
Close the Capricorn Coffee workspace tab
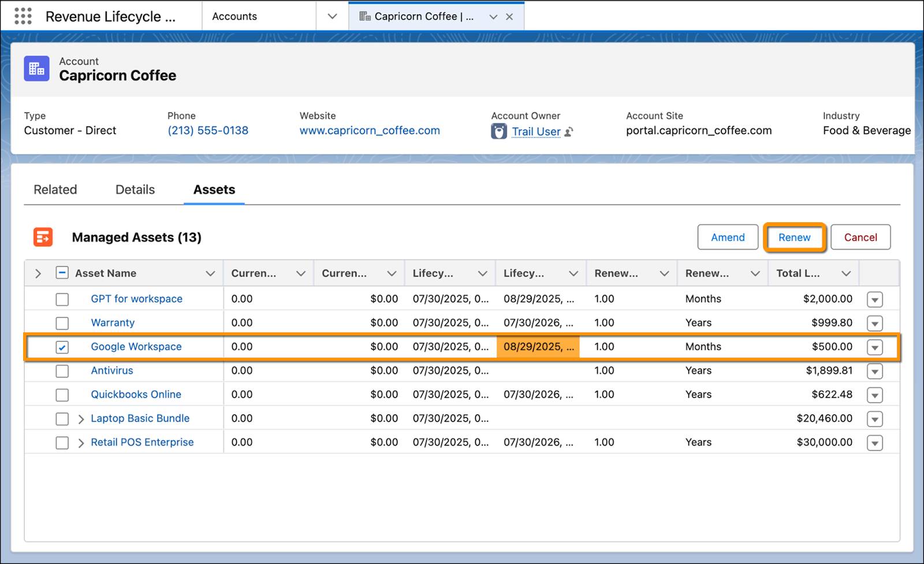click(509, 17)
